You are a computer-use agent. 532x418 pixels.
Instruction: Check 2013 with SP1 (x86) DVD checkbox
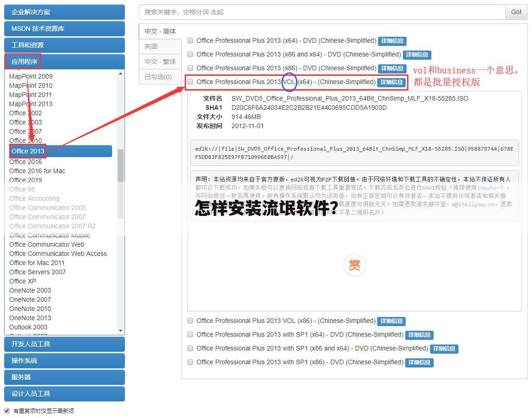click(x=190, y=362)
